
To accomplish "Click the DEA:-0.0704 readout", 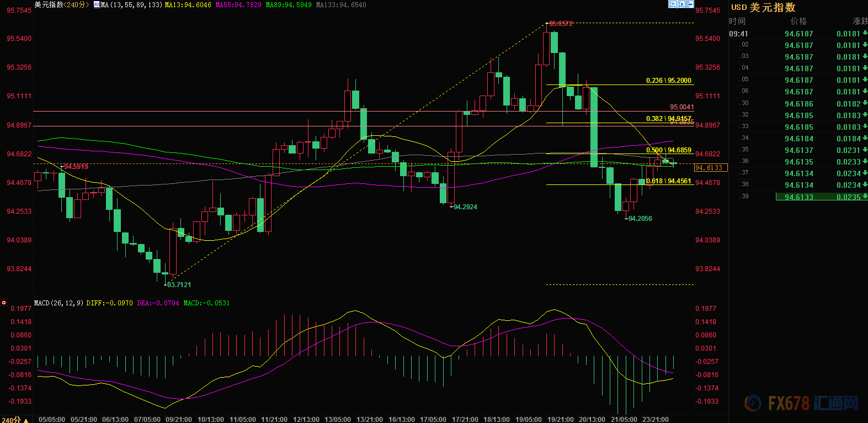I will pos(158,303).
